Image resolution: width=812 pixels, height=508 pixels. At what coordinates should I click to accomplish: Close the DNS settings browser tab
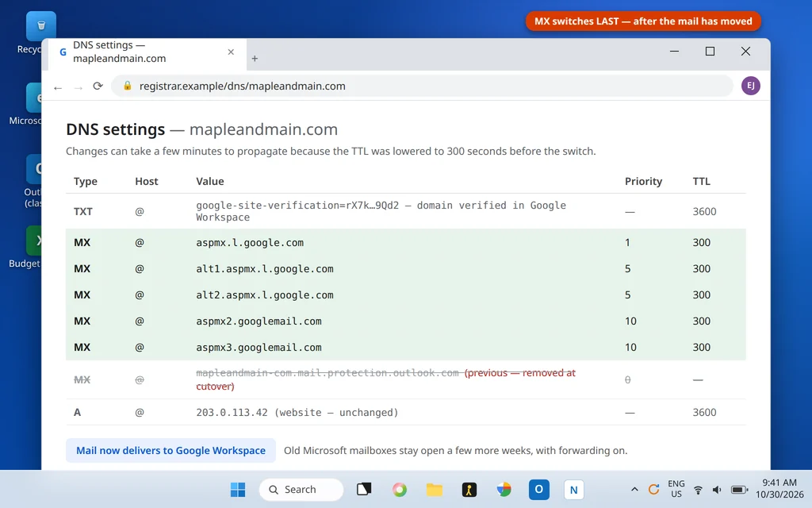point(231,52)
